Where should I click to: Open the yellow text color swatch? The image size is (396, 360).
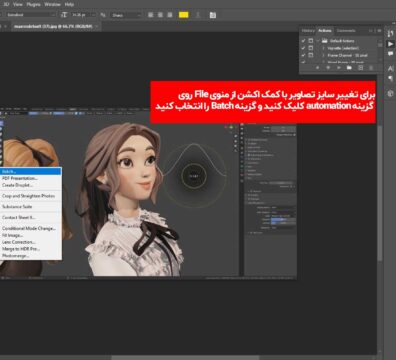(x=184, y=15)
